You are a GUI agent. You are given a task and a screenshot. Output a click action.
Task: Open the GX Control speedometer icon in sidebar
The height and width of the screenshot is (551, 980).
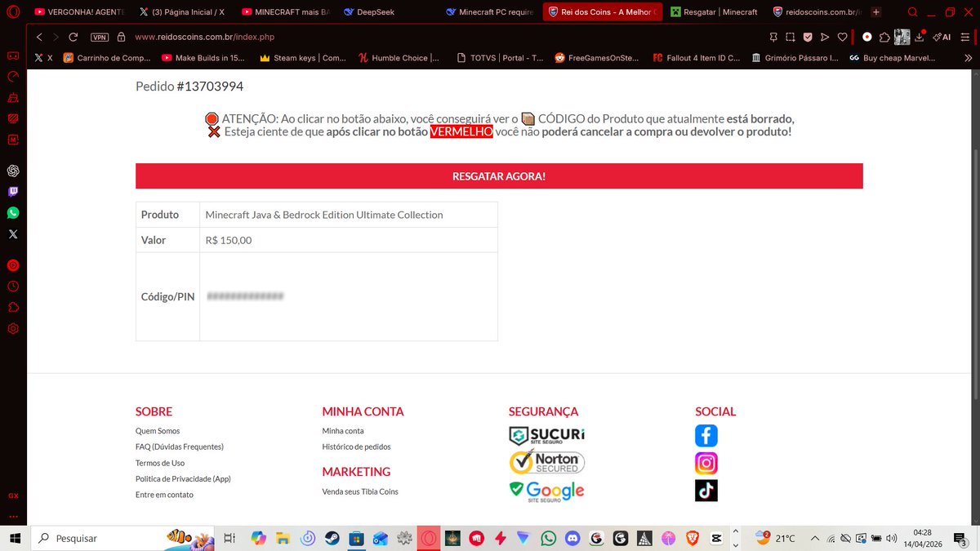pos(13,77)
